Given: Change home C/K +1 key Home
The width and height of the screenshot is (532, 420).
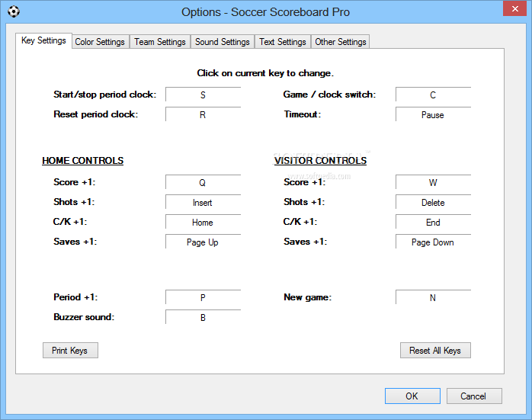Looking at the screenshot, I should click(x=203, y=223).
